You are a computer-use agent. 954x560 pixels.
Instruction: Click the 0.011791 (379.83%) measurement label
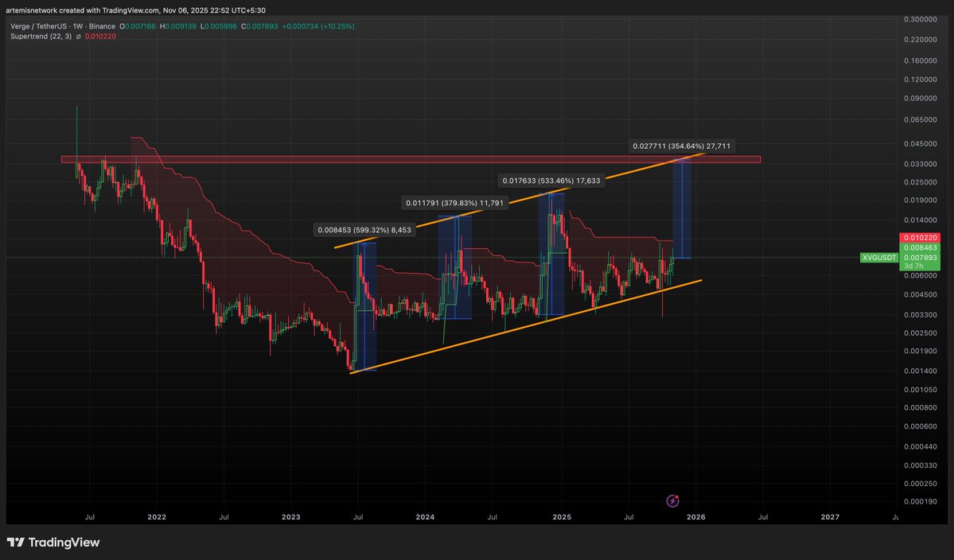tap(454, 203)
